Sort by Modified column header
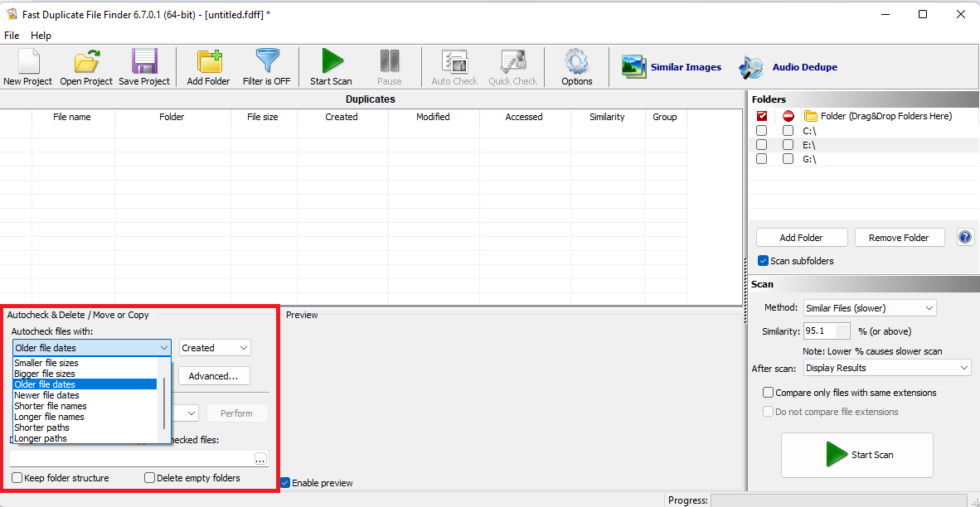The width and height of the screenshot is (980, 507). (x=433, y=117)
